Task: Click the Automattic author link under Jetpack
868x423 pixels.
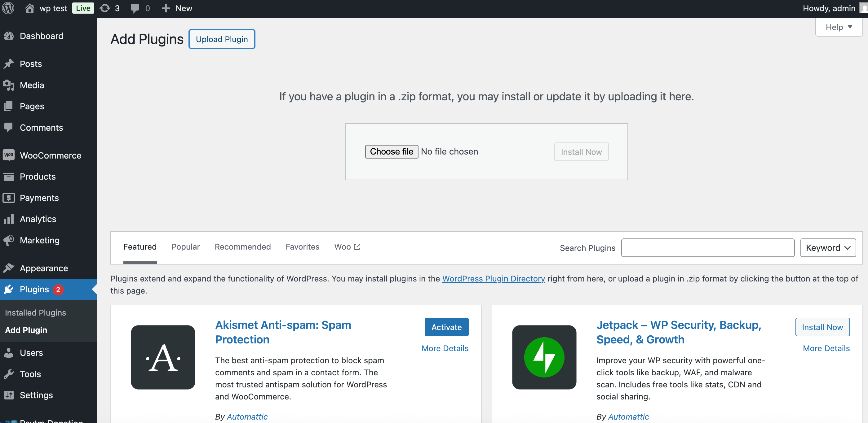Action: click(628, 416)
